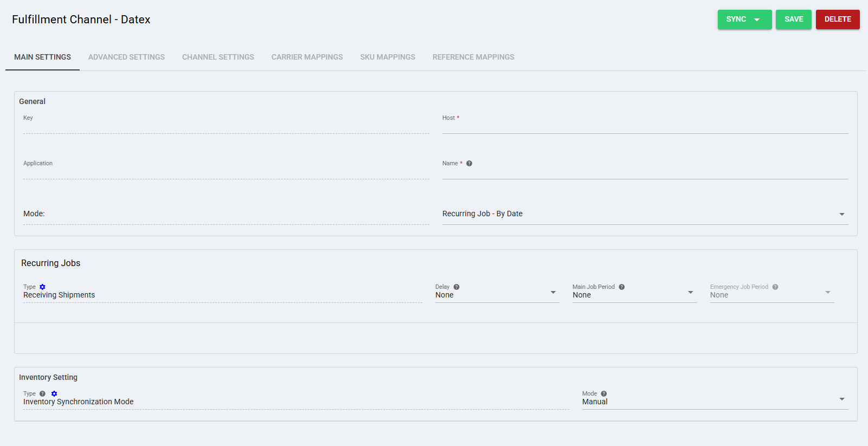Image resolution: width=868 pixels, height=446 pixels.
Task: Click the Delay help icon
Action: click(456, 287)
